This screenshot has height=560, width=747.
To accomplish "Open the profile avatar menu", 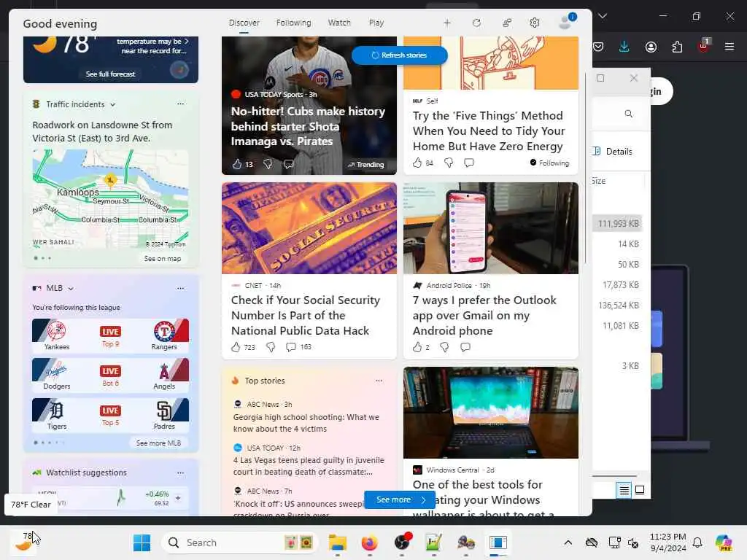I will 566,21.
